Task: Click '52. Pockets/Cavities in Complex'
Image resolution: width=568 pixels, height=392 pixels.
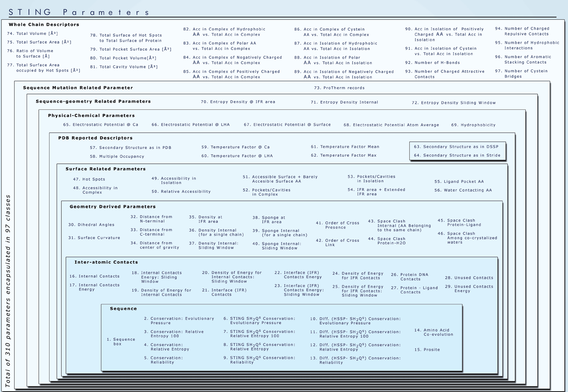Action: coord(267,192)
